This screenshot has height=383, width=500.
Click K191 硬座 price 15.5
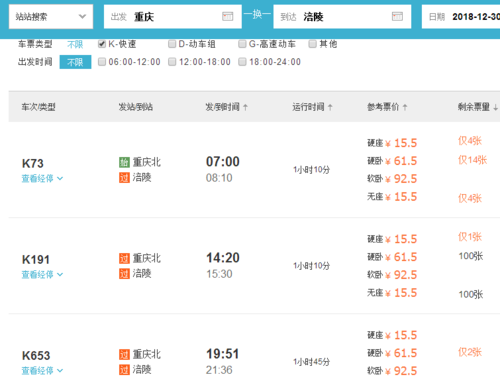click(x=405, y=239)
